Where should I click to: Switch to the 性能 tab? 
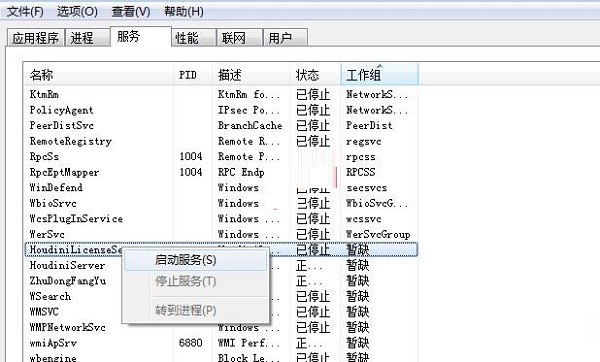(194, 38)
